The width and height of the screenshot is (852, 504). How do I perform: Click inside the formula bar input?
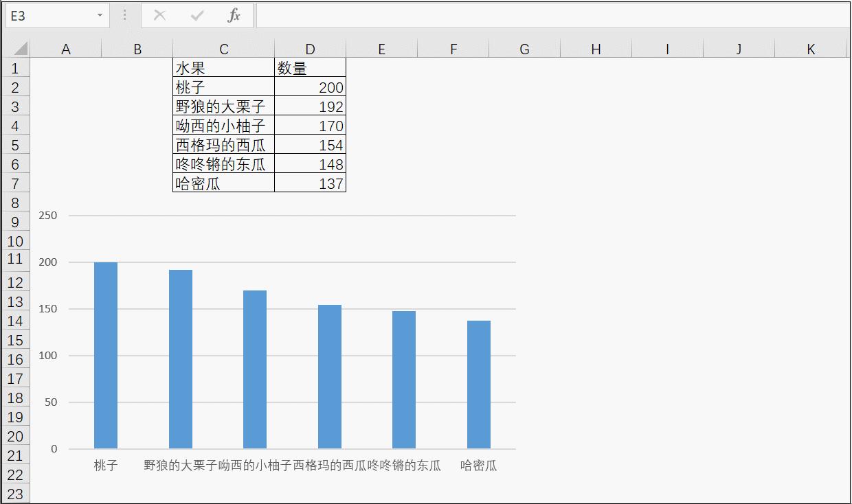(x=553, y=15)
